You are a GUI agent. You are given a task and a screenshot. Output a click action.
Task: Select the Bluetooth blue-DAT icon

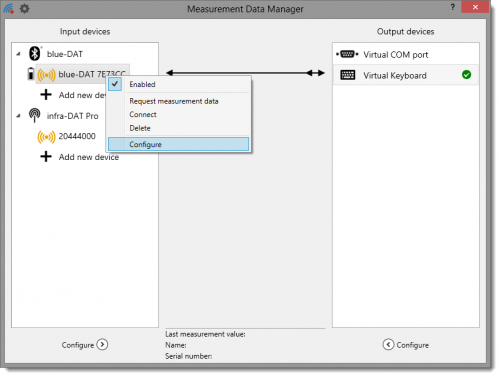pyautogui.click(x=35, y=53)
